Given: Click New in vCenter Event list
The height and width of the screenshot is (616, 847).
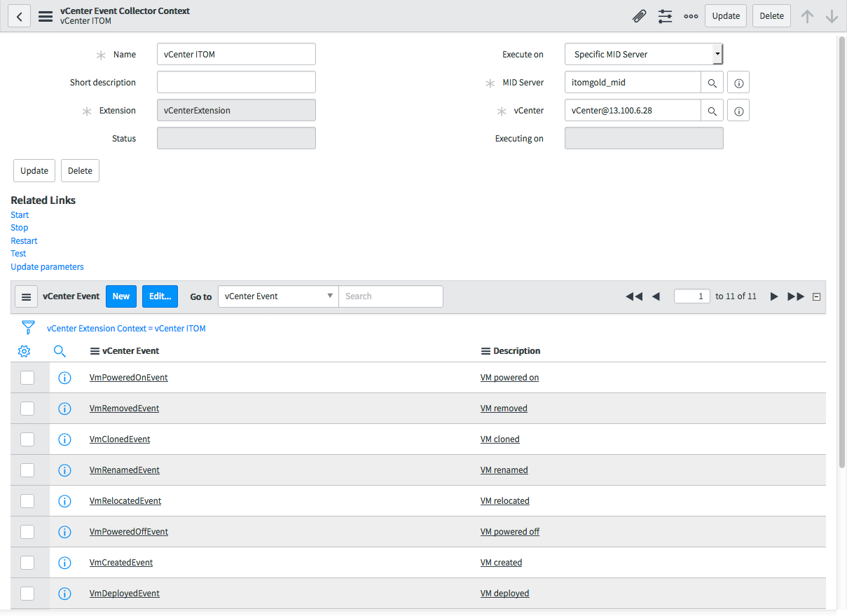Looking at the screenshot, I should coord(121,296).
